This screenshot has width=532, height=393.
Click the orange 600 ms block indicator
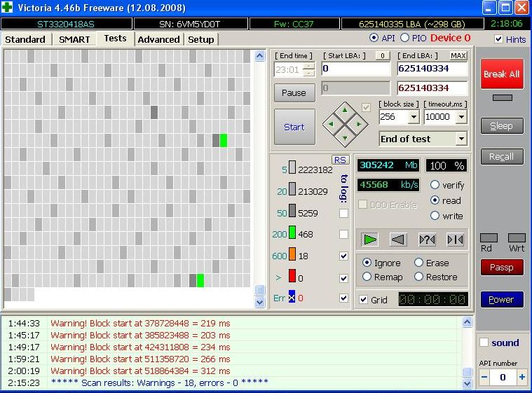tap(292, 254)
